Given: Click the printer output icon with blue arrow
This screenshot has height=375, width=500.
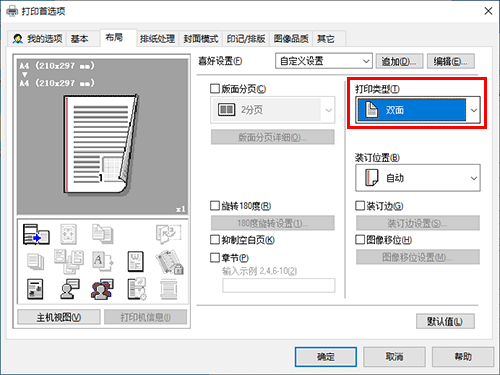Looking at the screenshot, I should [x=36, y=234].
